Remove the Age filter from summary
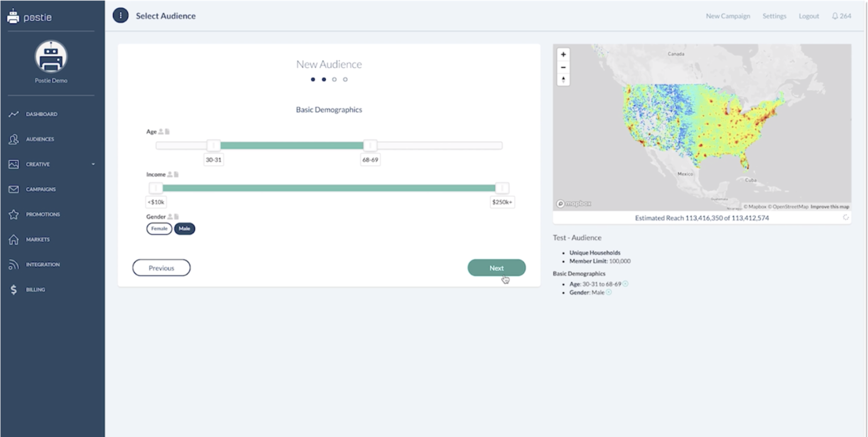 click(625, 284)
